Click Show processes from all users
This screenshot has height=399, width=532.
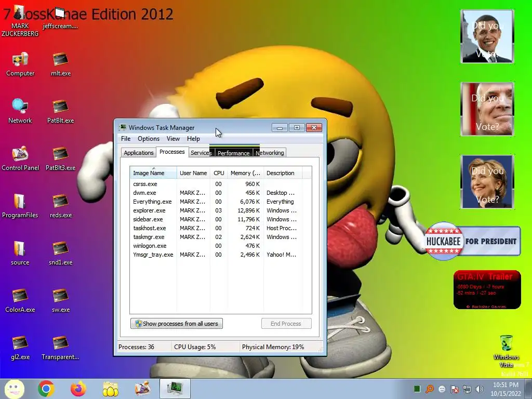tap(177, 323)
